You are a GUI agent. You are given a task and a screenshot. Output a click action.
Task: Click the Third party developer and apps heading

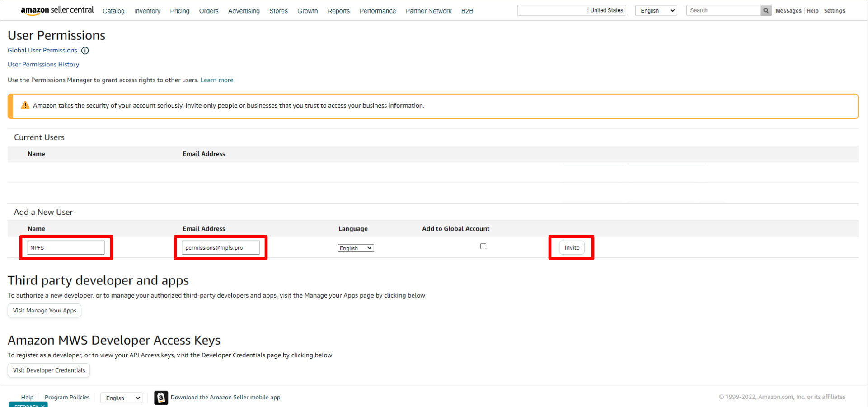pos(98,281)
